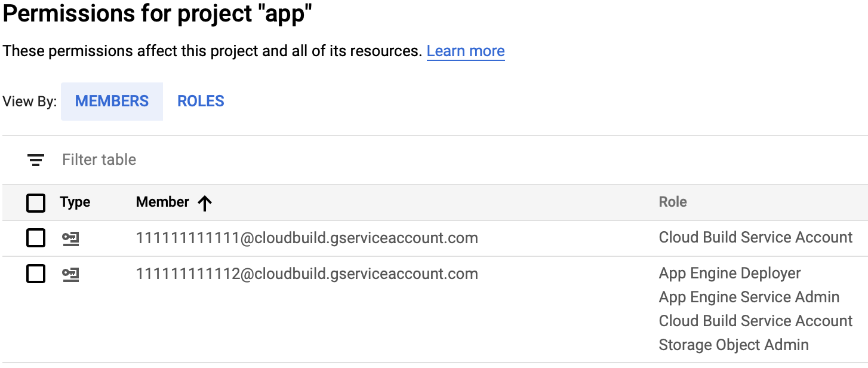Click the 111111111111@cloudbuild.gserviceaccount.com member email

(307, 238)
